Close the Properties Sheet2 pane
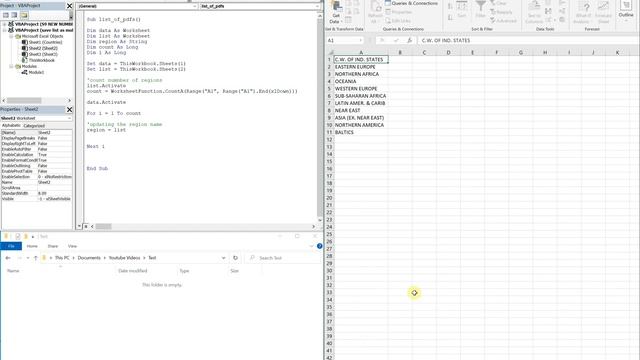Viewport: 640px width, 360px height. [69, 109]
